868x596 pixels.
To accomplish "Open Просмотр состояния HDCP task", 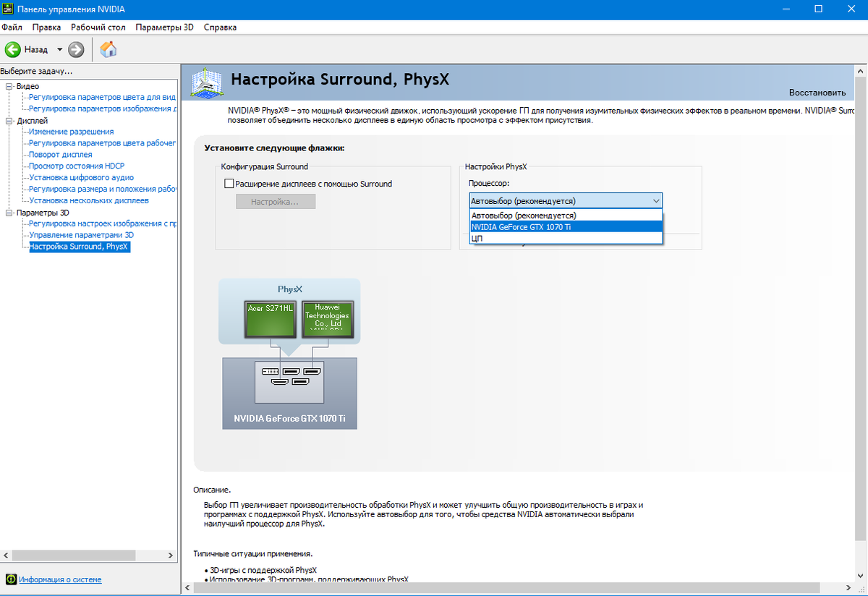I will (x=77, y=166).
